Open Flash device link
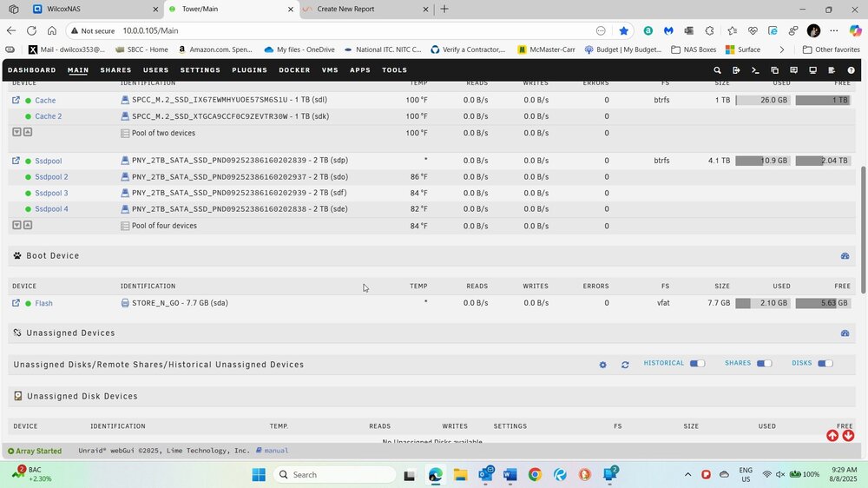 (43, 304)
